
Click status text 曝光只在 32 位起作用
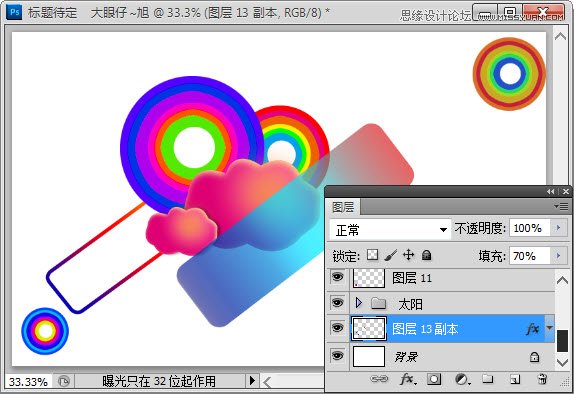pos(159,381)
